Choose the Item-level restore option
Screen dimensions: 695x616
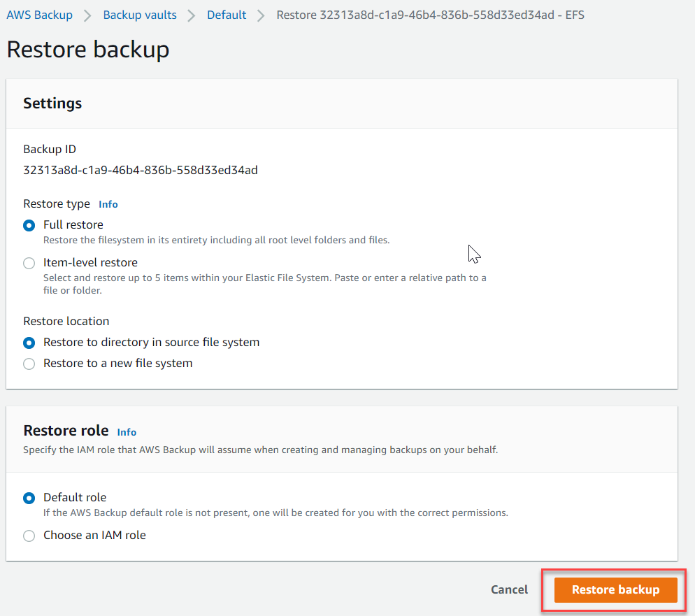pyautogui.click(x=29, y=263)
